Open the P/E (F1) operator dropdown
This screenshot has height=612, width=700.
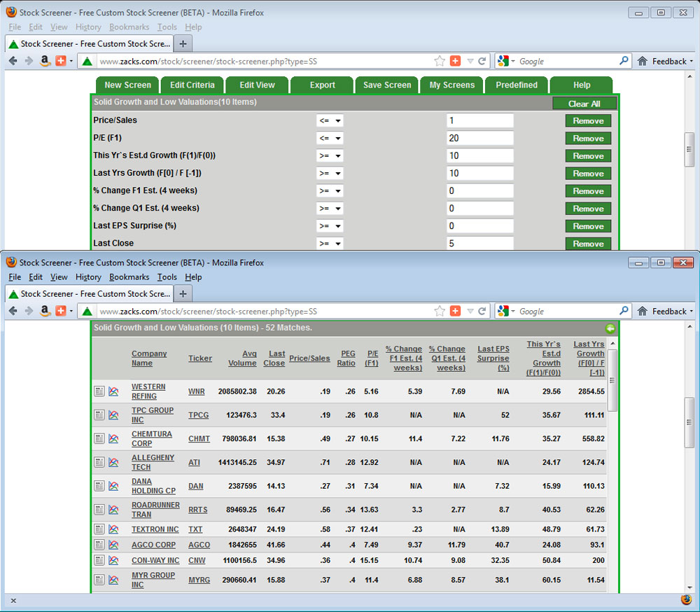click(x=330, y=138)
